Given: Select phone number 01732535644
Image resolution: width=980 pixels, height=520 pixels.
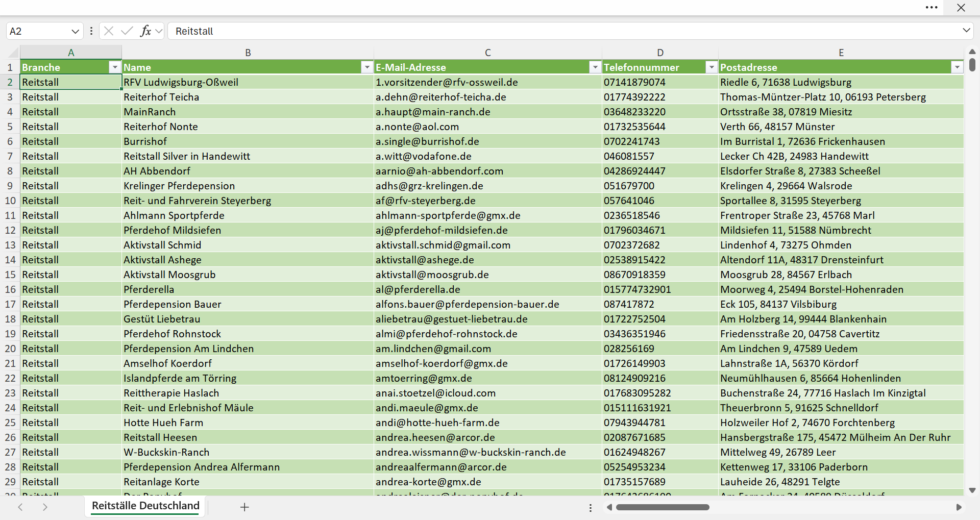Looking at the screenshot, I should tap(660, 127).
